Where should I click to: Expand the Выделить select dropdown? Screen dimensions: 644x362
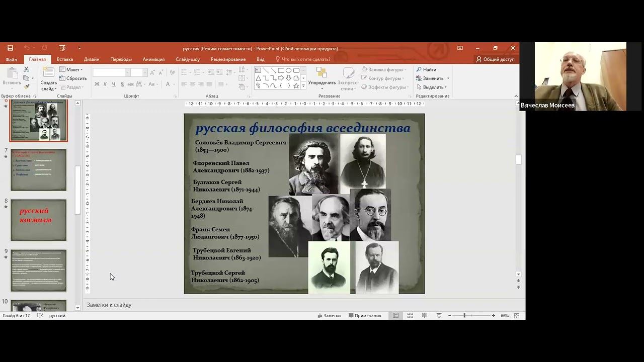point(432,87)
